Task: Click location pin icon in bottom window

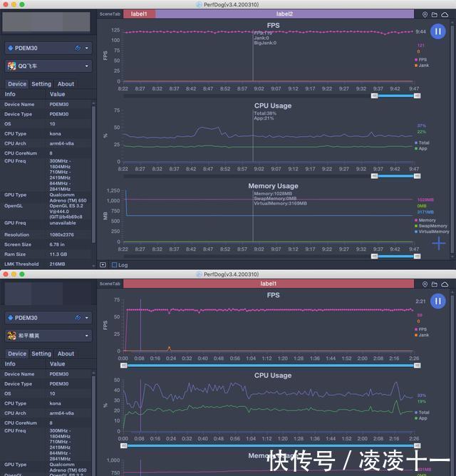Action: 425,284
